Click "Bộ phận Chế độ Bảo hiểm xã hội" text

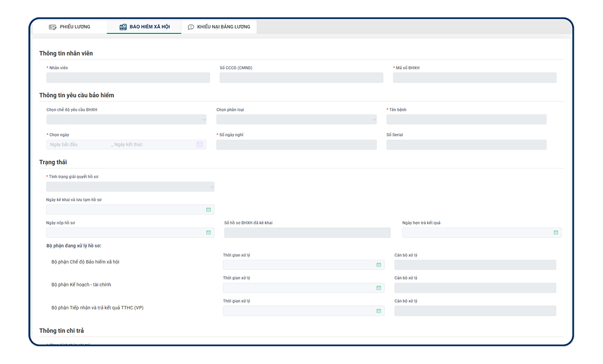click(x=85, y=262)
